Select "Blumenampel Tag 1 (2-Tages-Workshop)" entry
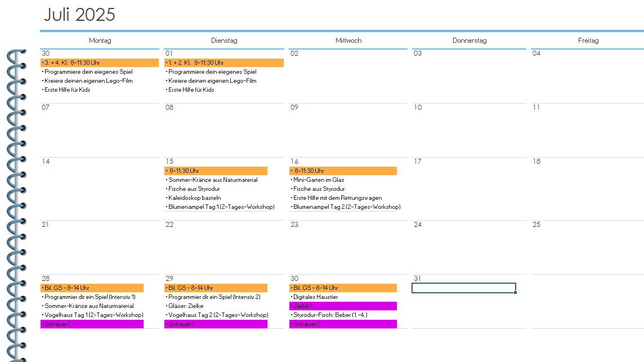This screenshot has width=644, height=362. (221, 207)
